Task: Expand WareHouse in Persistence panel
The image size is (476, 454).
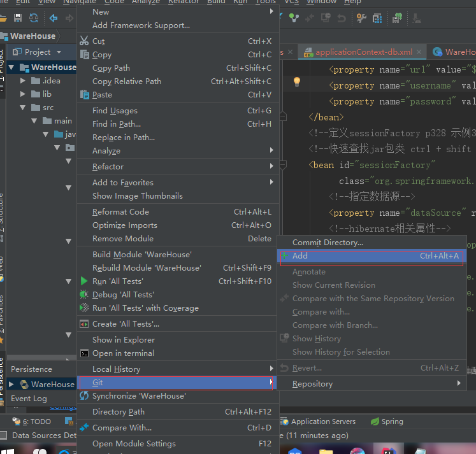Action: 11,384
